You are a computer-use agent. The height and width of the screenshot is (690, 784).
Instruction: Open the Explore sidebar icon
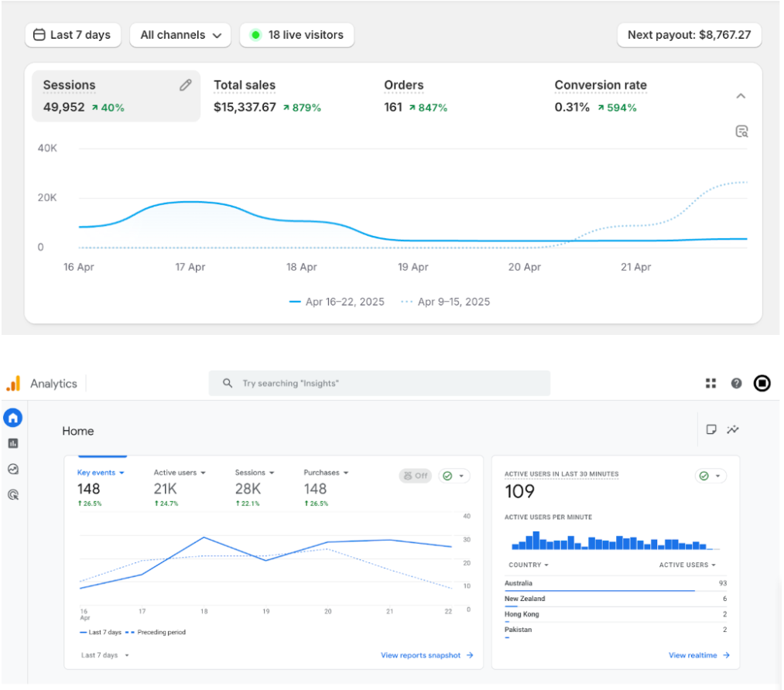12,469
